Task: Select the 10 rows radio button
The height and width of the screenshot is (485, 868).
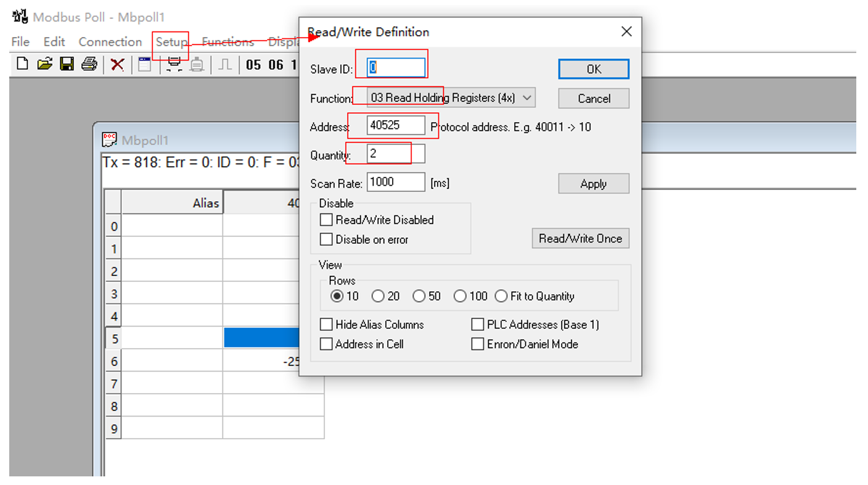Action: tap(337, 296)
